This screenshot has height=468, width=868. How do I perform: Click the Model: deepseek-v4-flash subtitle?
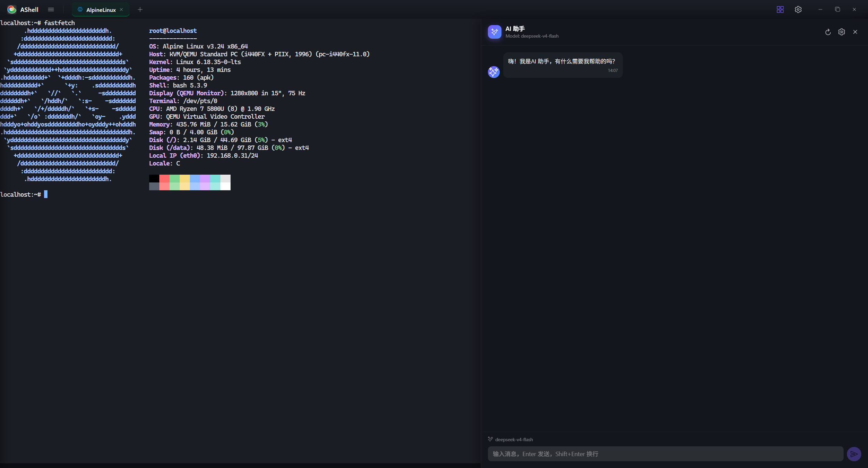[532, 36]
